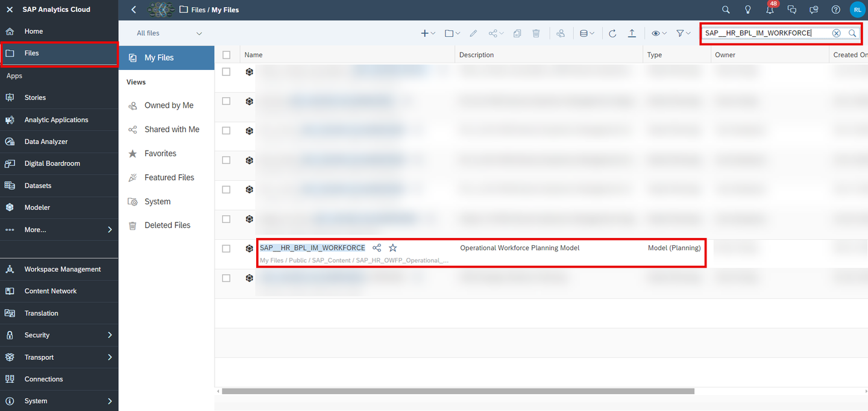
Task: Click the Connections icon in the sidebar
Action: (x=10, y=379)
